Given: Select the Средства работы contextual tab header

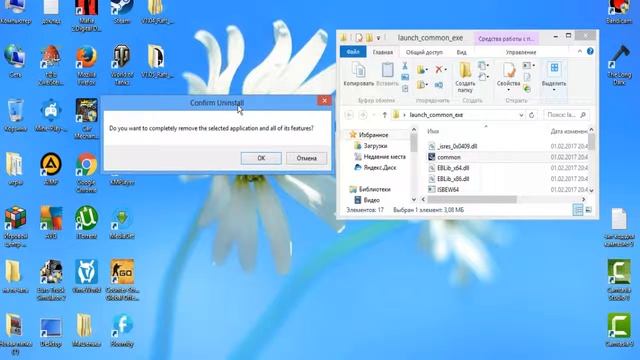Looking at the screenshot, I should (x=506, y=39).
